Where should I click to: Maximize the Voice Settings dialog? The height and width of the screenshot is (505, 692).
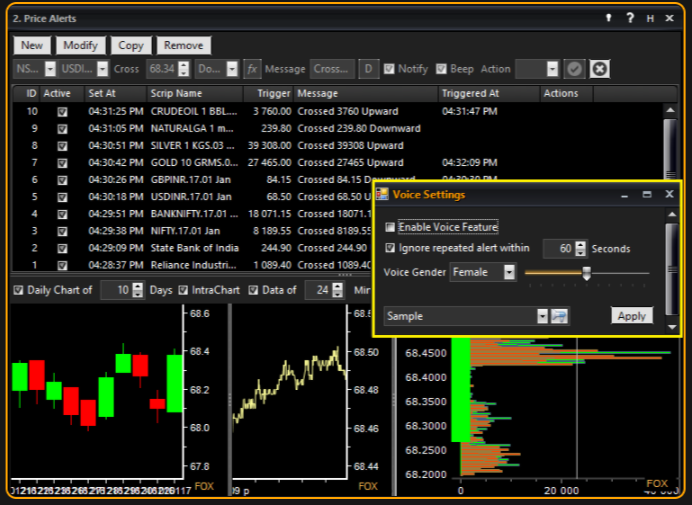click(x=647, y=195)
